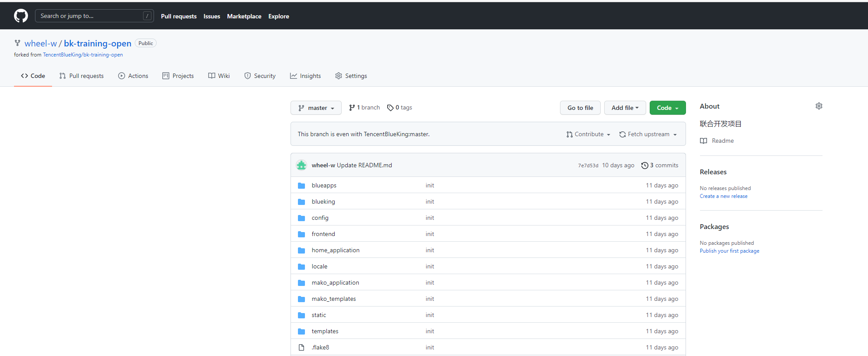Image resolution: width=868 pixels, height=356 pixels.
Task: Open the repository Settings tab
Action: tap(351, 76)
